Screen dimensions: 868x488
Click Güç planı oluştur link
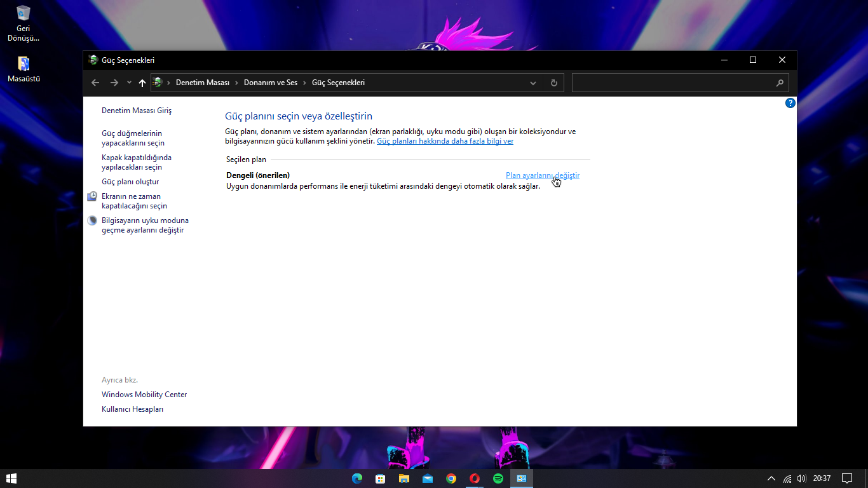pyautogui.click(x=130, y=182)
